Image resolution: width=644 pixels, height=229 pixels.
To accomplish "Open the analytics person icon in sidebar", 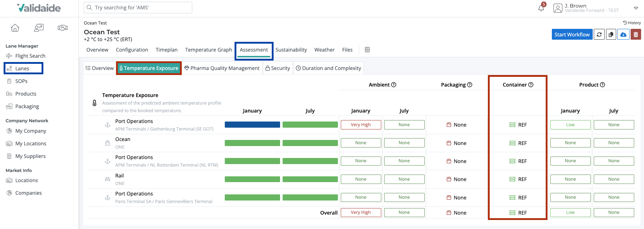I will coord(39,28).
